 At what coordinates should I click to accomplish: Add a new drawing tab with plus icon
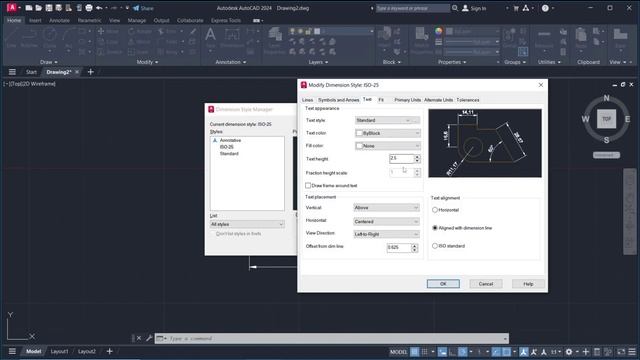click(x=91, y=72)
